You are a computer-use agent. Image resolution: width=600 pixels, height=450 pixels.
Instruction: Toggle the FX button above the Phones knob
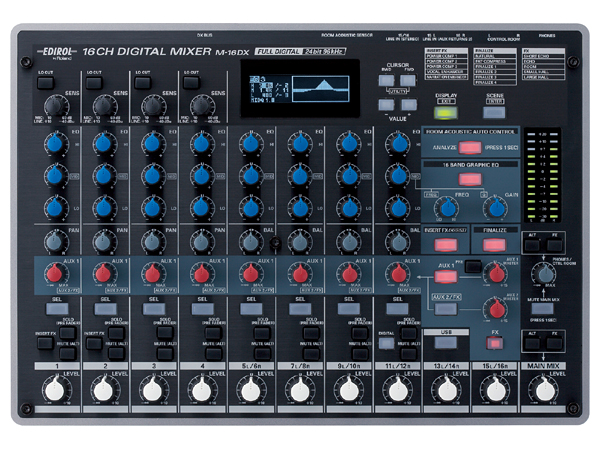click(x=554, y=245)
